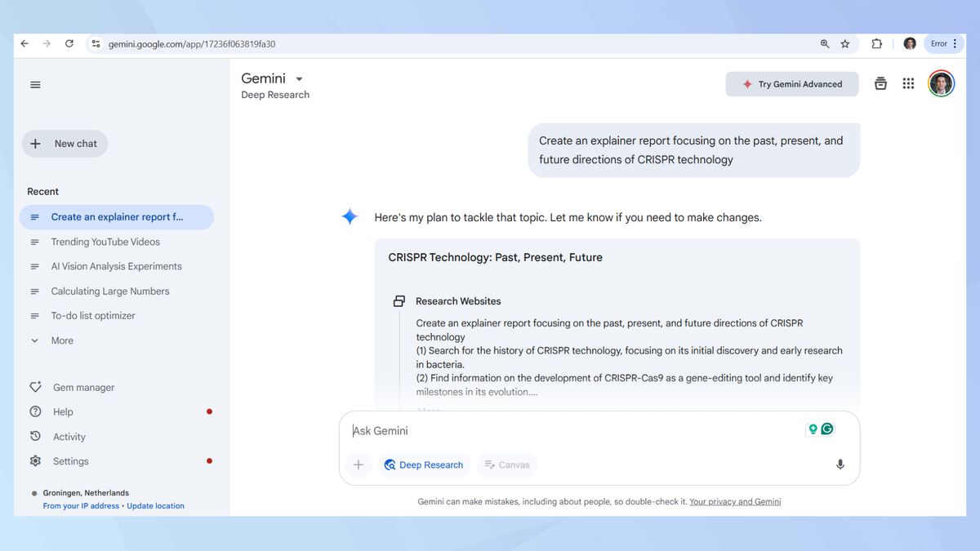The image size is (980, 551).
Task: Click the Try Gemini Advanced button
Action: [x=791, y=83]
